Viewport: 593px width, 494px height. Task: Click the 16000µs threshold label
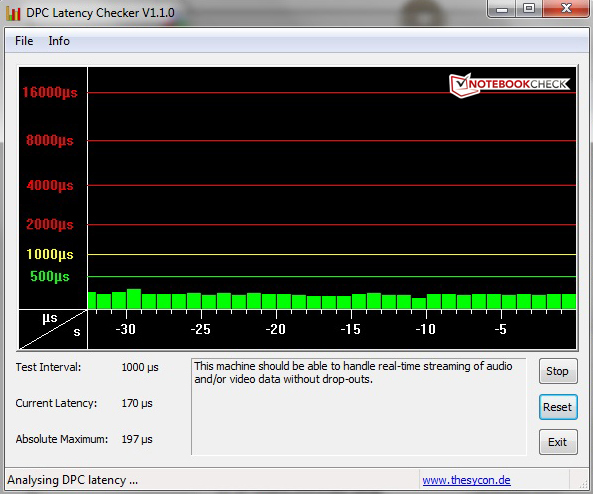pos(50,92)
